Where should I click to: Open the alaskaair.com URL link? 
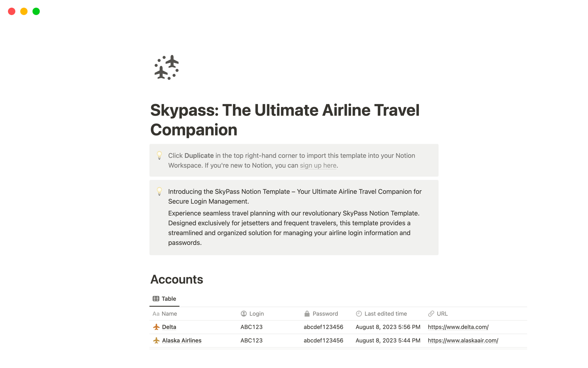click(463, 340)
